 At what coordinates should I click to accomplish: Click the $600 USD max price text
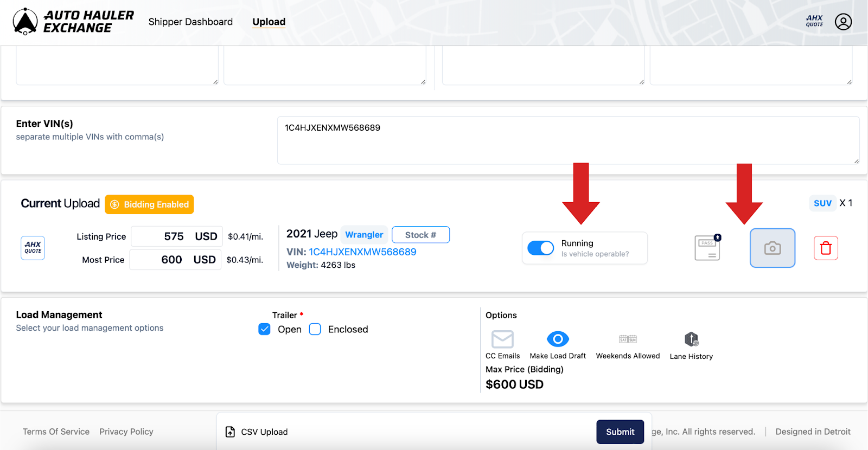pyautogui.click(x=514, y=384)
